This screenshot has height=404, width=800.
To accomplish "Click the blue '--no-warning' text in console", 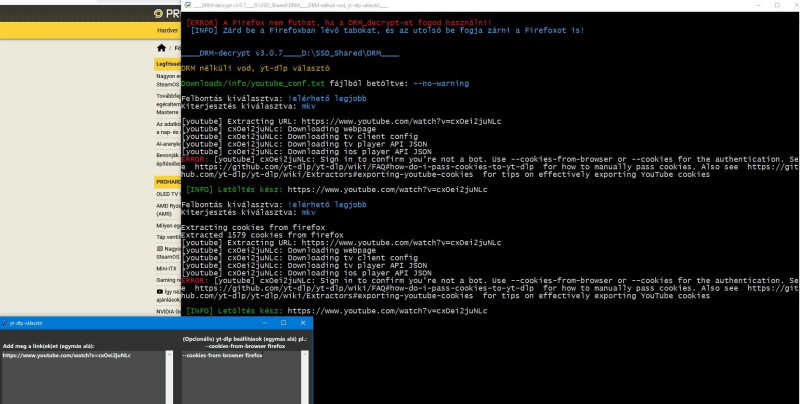I will (441, 83).
